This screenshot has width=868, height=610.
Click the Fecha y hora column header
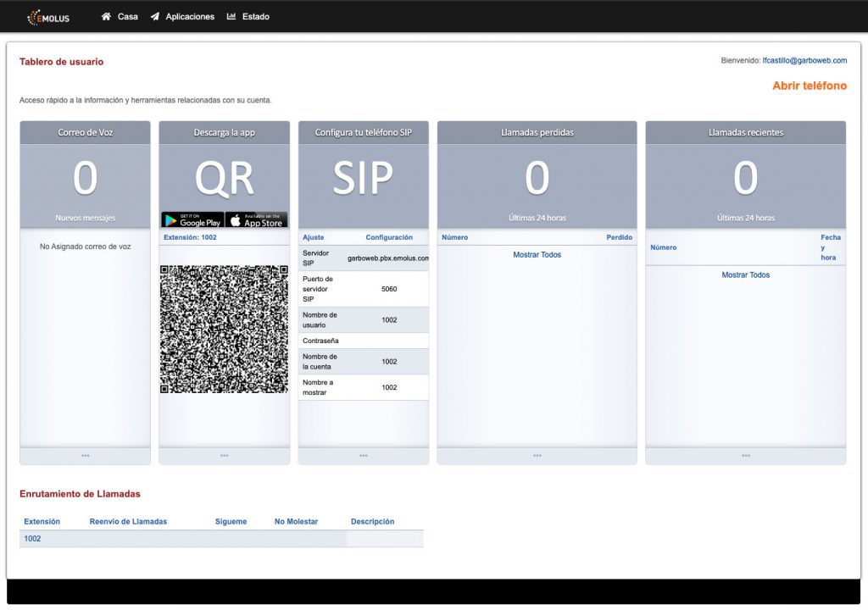(831, 247)
